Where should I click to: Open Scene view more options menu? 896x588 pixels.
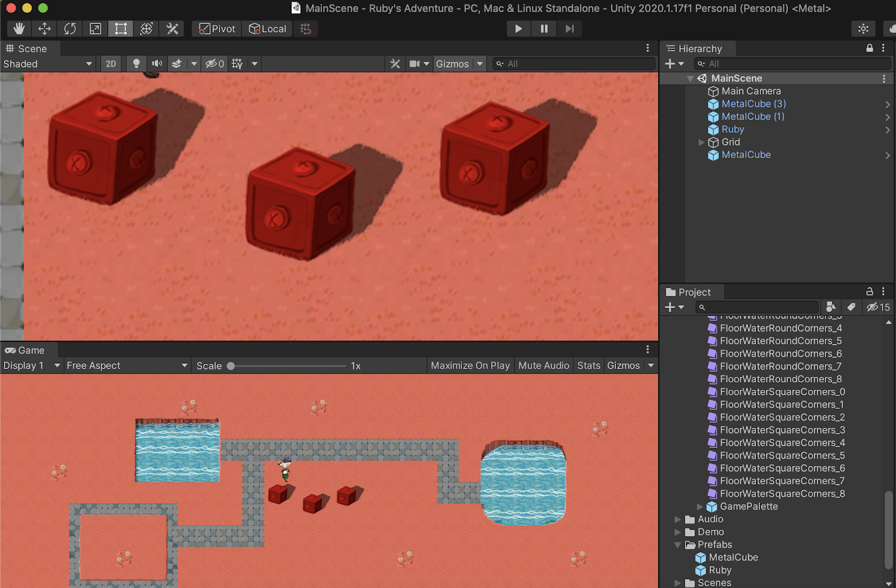(648, 48)
